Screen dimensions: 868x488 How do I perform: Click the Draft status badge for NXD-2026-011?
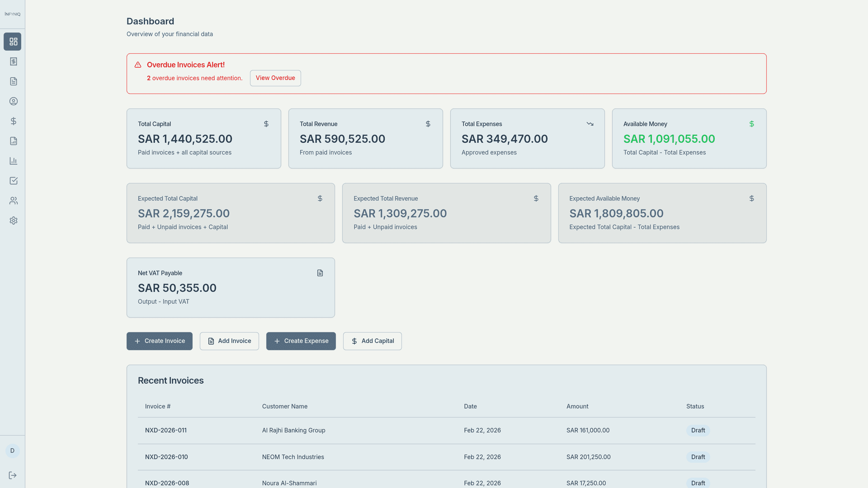(698, 430)
